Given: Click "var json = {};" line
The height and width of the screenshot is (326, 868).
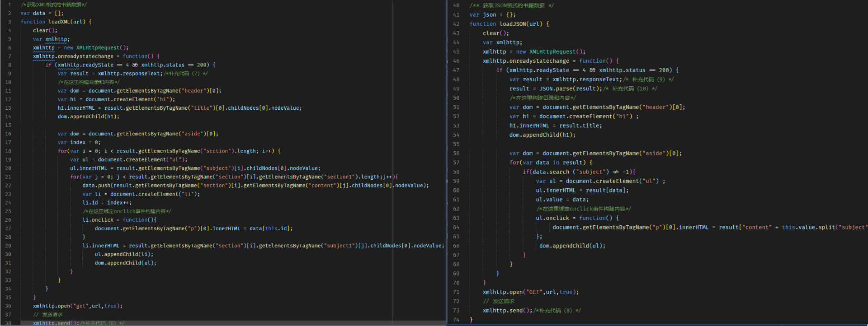Looking at the screenshot, I should point(493,14).
